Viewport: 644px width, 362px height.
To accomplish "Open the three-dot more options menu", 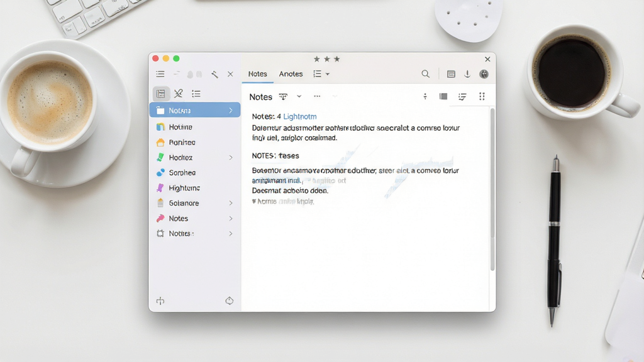I will [x=317, y=96].
